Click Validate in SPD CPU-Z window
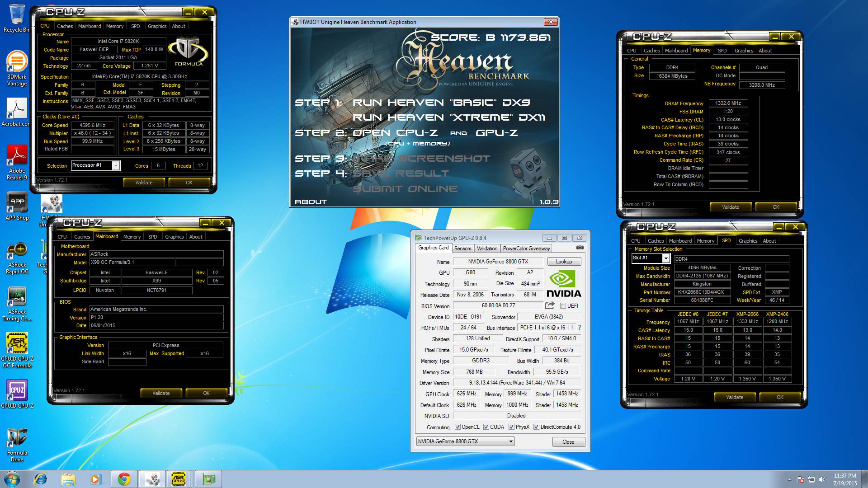Screen dimensions: 868x488 click(x=735, y=397)
